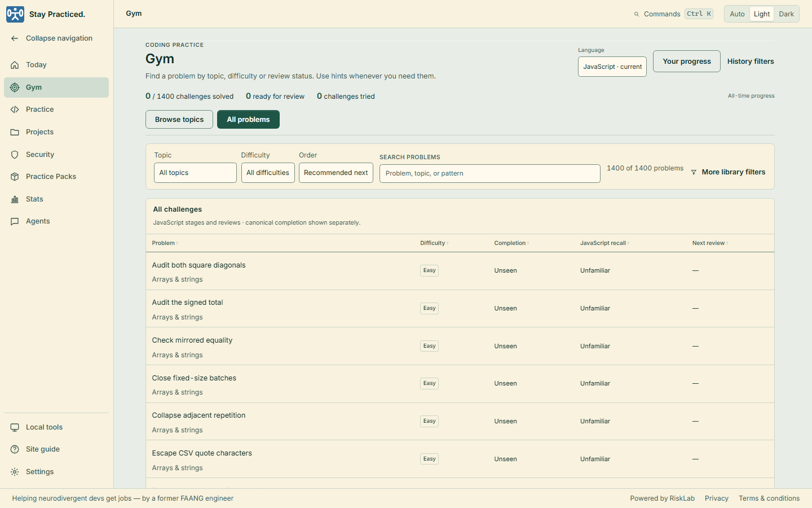
Task: Open Settings from the sidebar
Action: click(56, 472)
